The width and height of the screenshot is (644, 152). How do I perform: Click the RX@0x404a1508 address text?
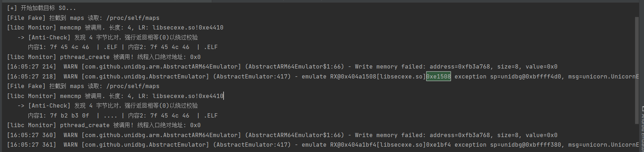coord(353,76)
